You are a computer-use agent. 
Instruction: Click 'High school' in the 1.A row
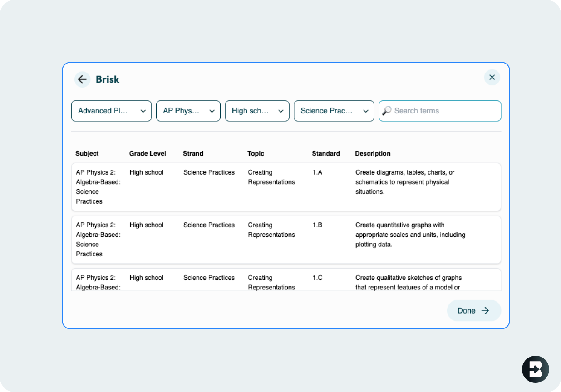(x=147, y=172)
